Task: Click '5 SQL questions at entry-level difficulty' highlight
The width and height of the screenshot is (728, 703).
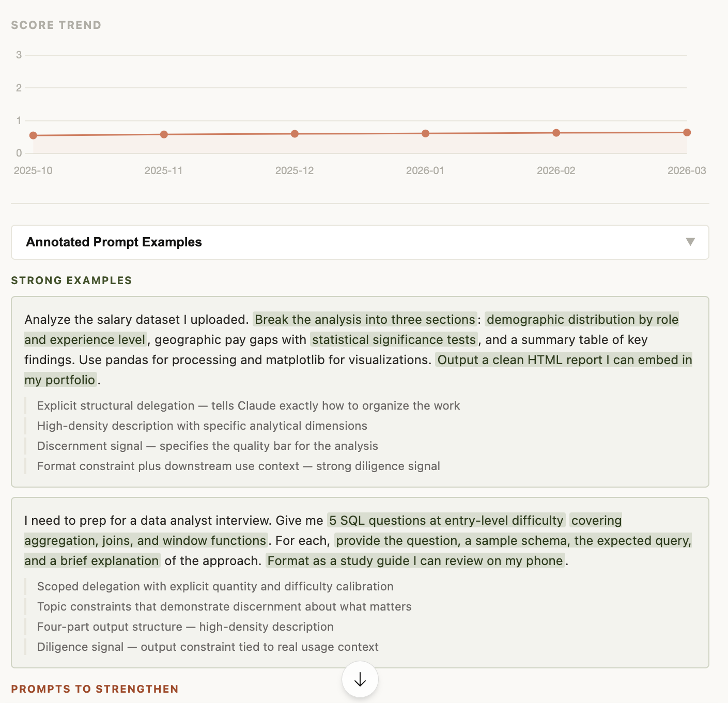Action: click(x=446, y=520)
